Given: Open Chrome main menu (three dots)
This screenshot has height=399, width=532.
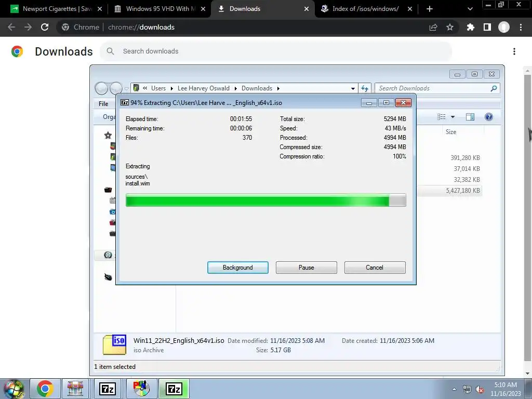Looking at the screenshot, I should 521,27.
